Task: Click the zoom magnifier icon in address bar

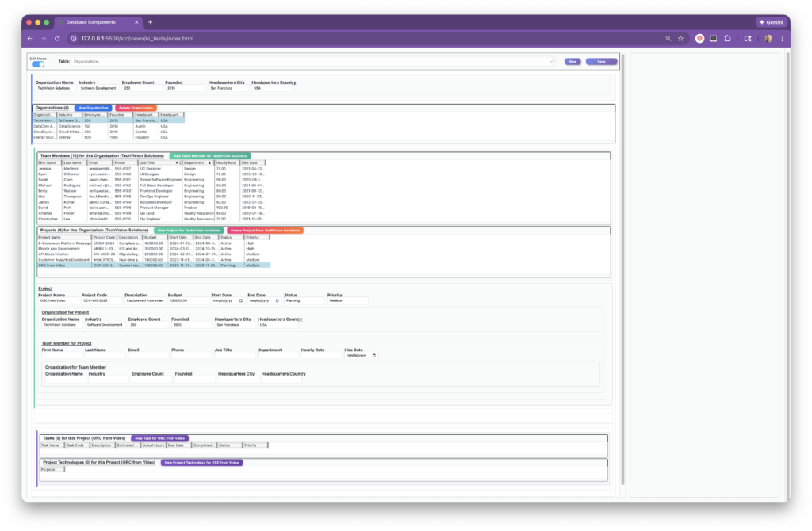Action: click(x=668, y=38)
